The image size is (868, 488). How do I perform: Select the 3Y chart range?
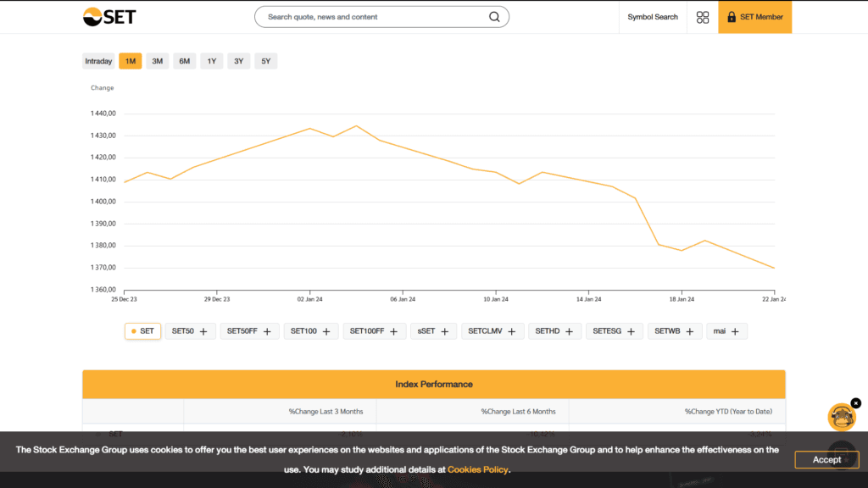(x=238, y=61)
